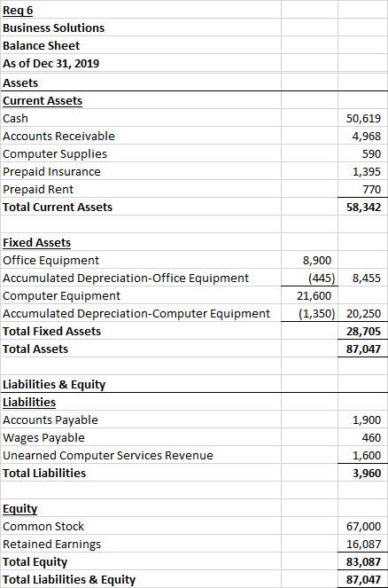The image size is (388, 588).
Task: Select the 'Total Liabilities & Equity' label
Action: (69, 580)
